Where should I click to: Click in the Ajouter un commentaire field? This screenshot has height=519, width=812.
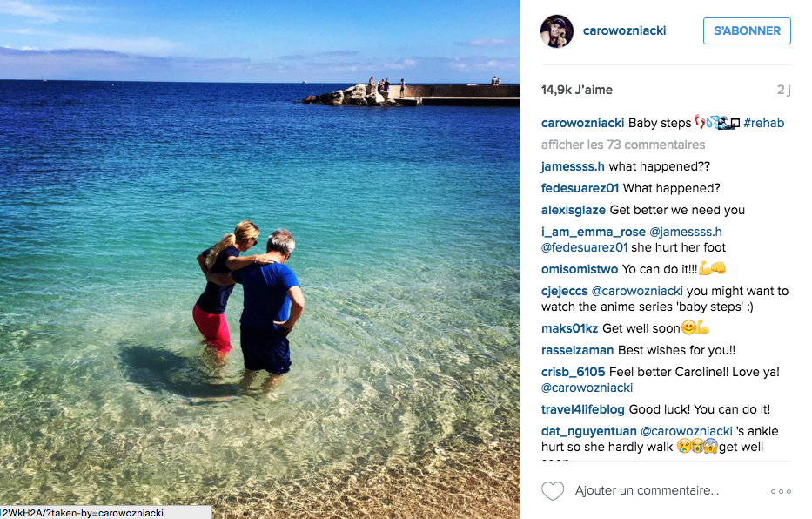point(647,490)
